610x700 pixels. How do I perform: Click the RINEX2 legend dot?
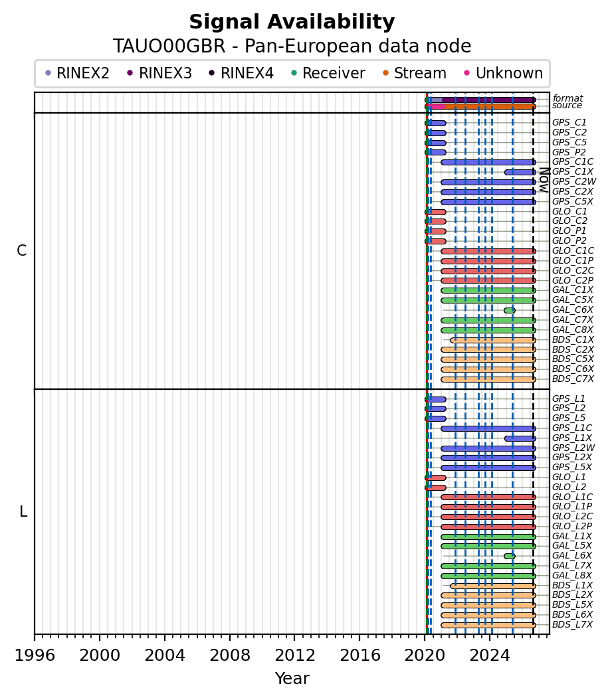(49, 73)
